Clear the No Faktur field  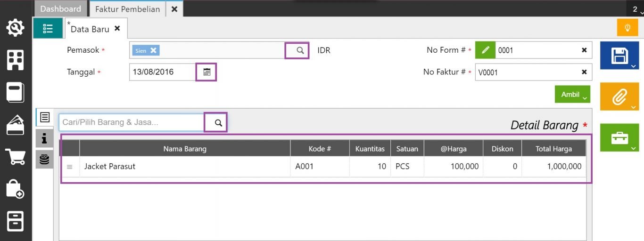[x=584, y=72]
